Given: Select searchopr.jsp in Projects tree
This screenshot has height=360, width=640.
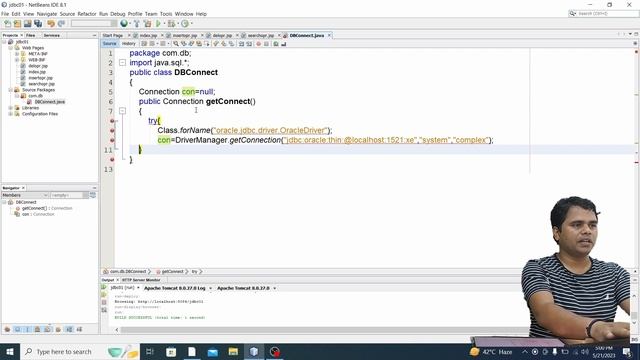Looking at the screenshot, I should 41,84.
